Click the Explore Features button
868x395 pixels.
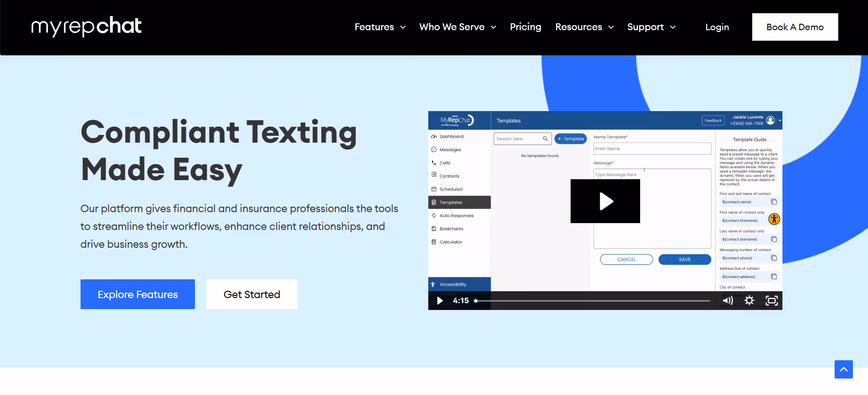[138, 294]
